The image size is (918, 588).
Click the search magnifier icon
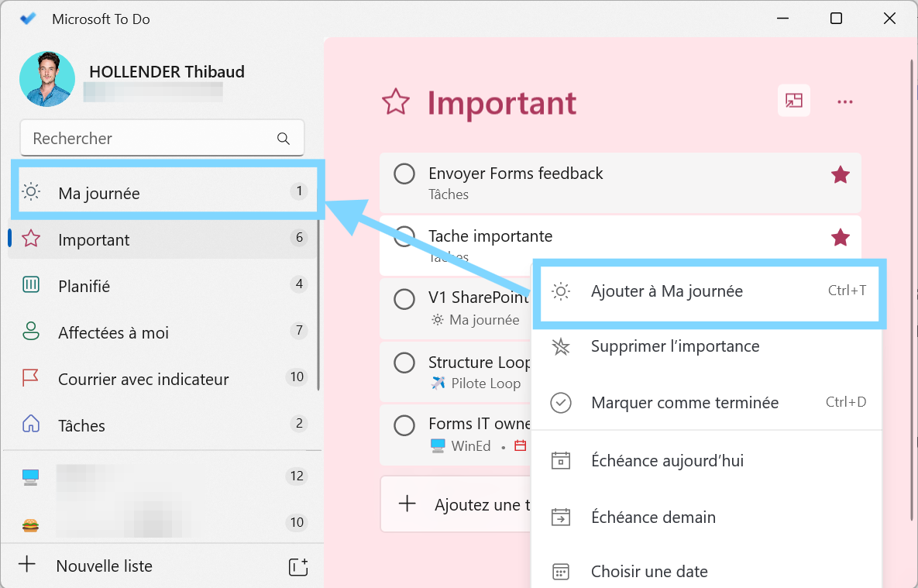coord(284,139)
